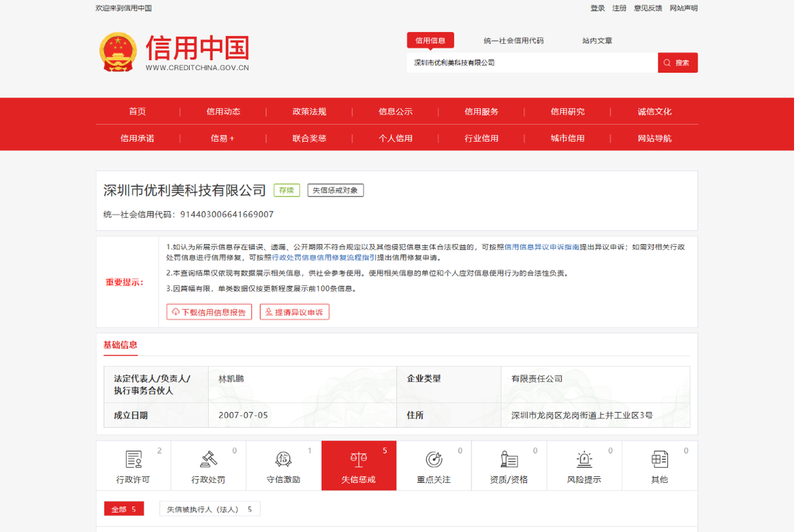Screen dimensions: 796x532
Task: Click the magnifier search icon
Action: 666,62
